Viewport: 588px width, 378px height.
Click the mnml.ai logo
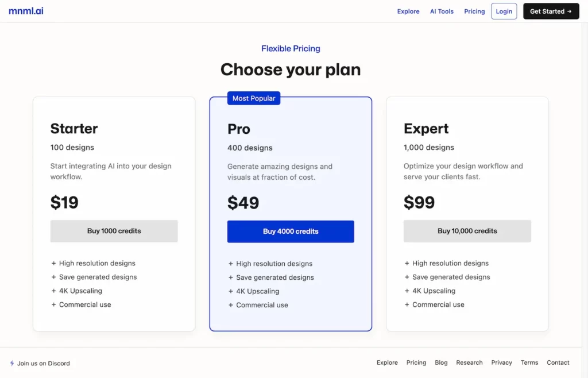coord(26,10)
